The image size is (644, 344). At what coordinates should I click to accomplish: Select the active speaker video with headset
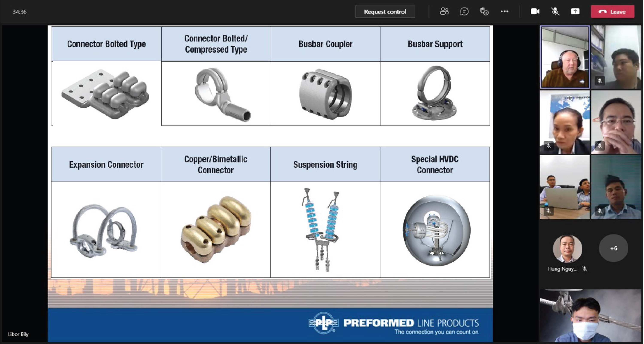point(565,57)
